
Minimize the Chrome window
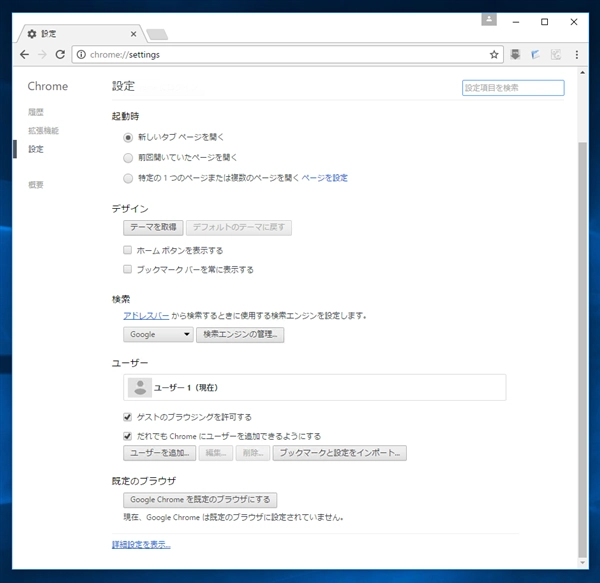pos(516,22)
